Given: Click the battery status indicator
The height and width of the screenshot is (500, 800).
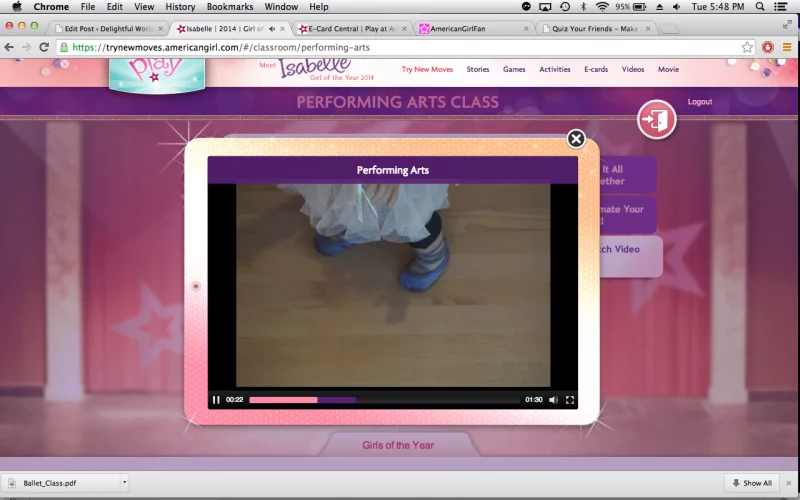Looking at the screenshot, I should click(x=631, y=7).
